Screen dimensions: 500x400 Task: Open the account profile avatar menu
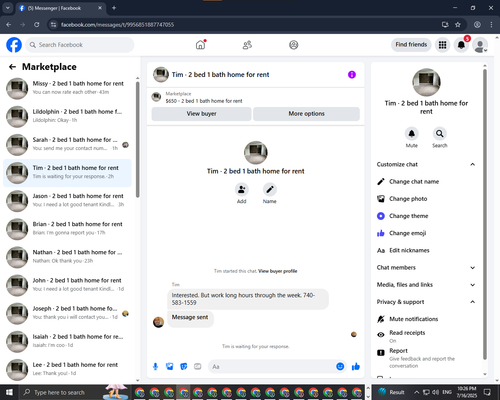tap(480, 45)
